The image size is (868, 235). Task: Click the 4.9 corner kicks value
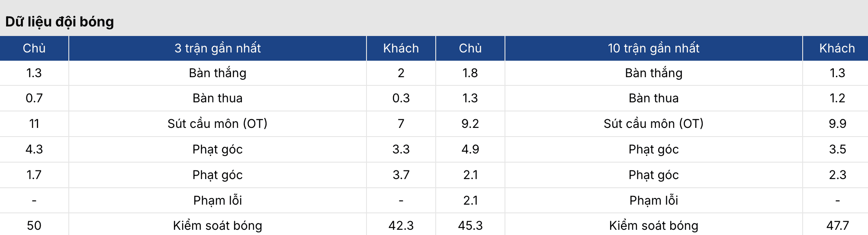[x=470, y=149]
